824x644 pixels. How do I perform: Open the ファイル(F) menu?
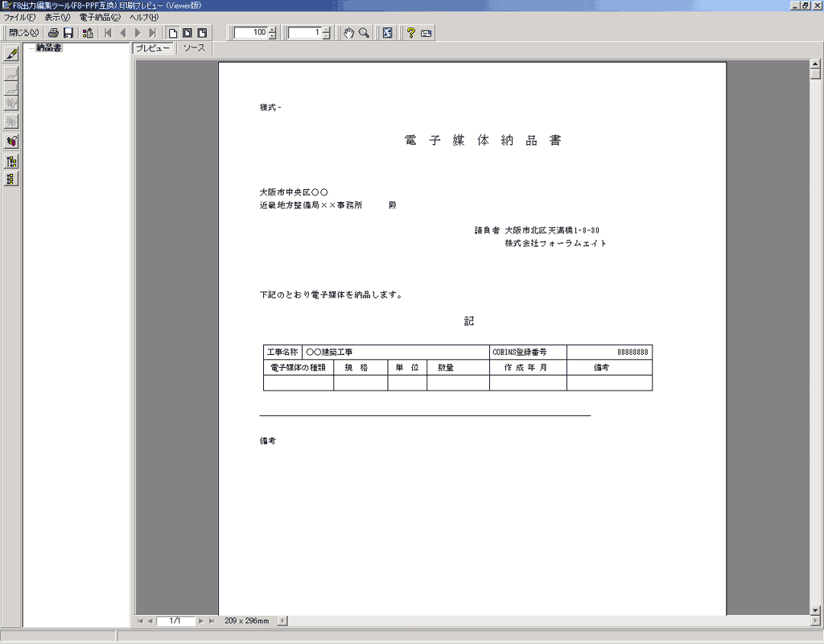tap(19, 18)
